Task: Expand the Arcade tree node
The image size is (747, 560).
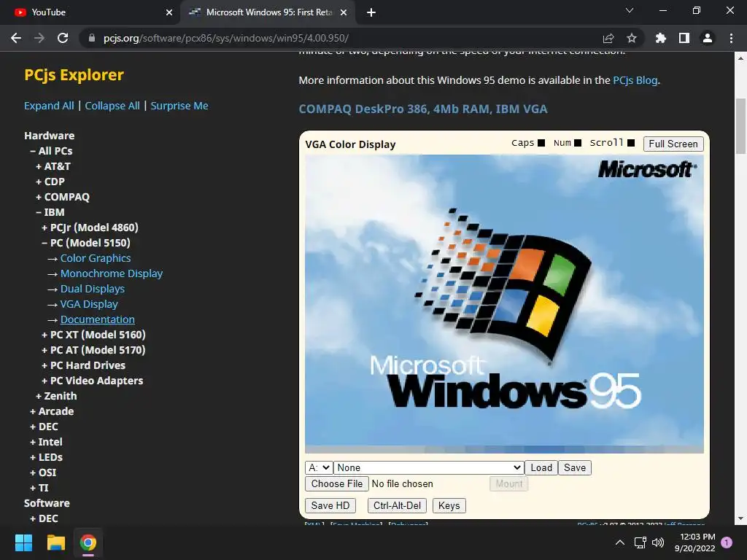Action: [x=52, y=411]
